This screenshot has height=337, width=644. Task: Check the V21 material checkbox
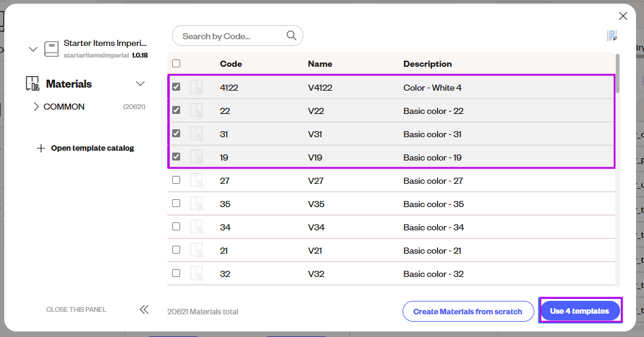(176, 249)
